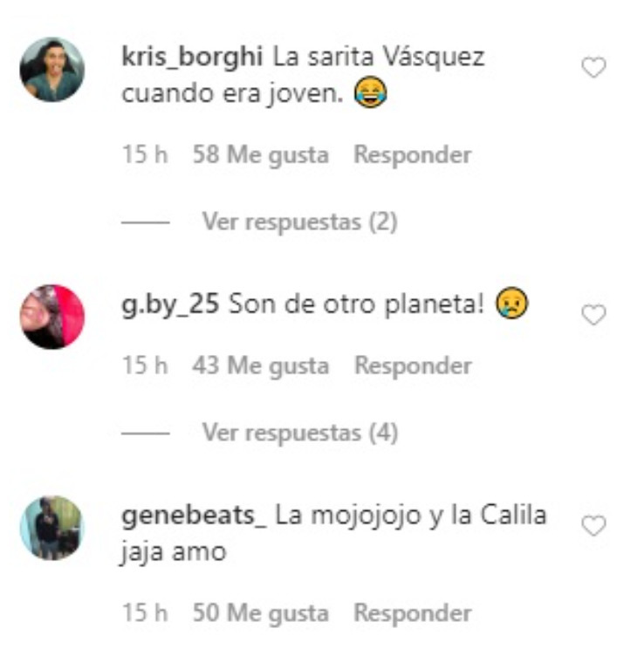Open g.by_25's profile picture
644x649 pixels.
(52, 317)
